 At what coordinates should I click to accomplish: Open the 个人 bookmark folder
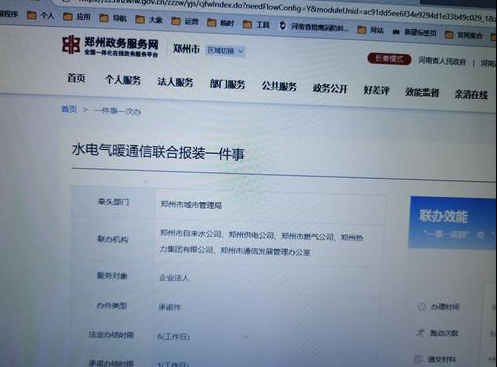[41, 15]
